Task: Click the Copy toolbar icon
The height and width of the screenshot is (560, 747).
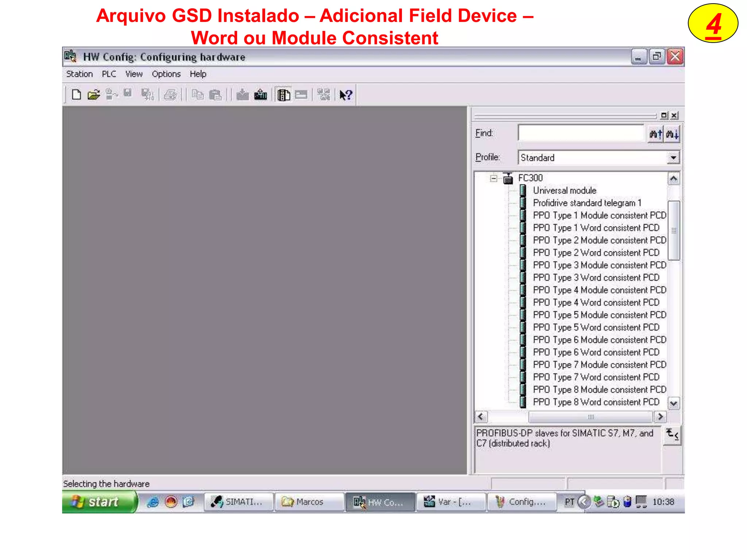Action: tap(197, 95)
